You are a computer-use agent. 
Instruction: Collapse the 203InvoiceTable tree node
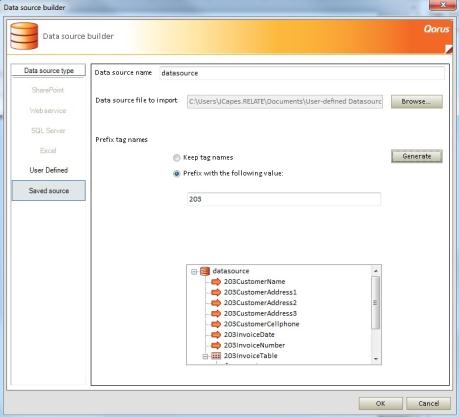[x=205, y=357]
